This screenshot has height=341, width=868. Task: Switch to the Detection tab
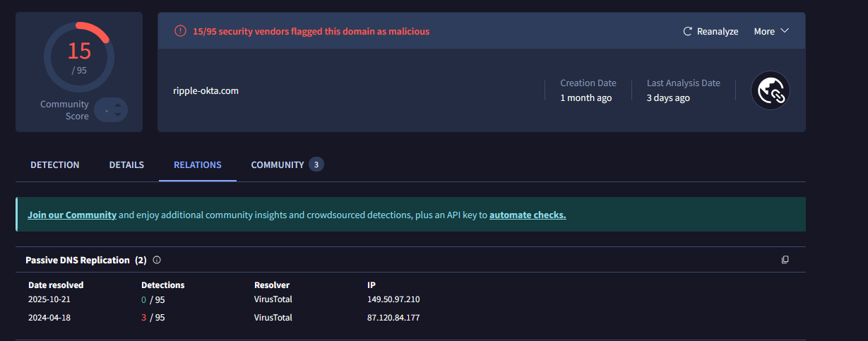point(55,164)
